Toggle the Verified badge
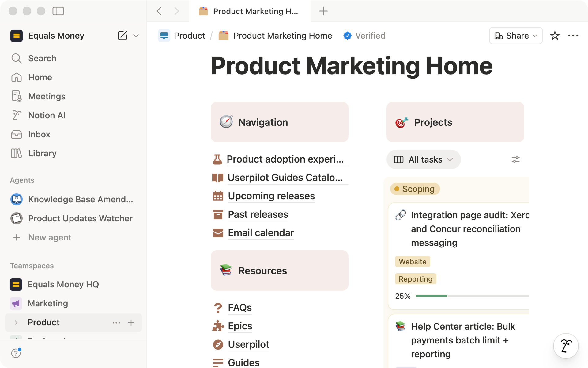This screenshot has height=368, width=588. [x=364, y=36]
